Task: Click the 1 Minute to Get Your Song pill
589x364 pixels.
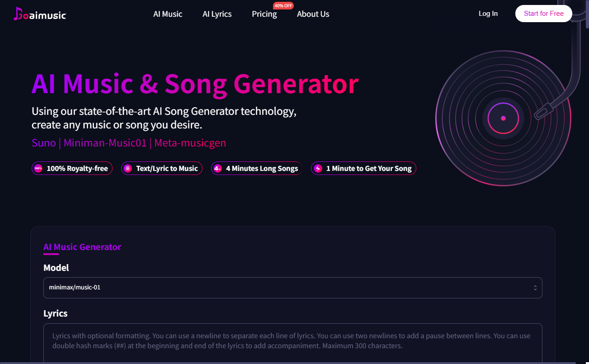Action: (x=363, y=168)
